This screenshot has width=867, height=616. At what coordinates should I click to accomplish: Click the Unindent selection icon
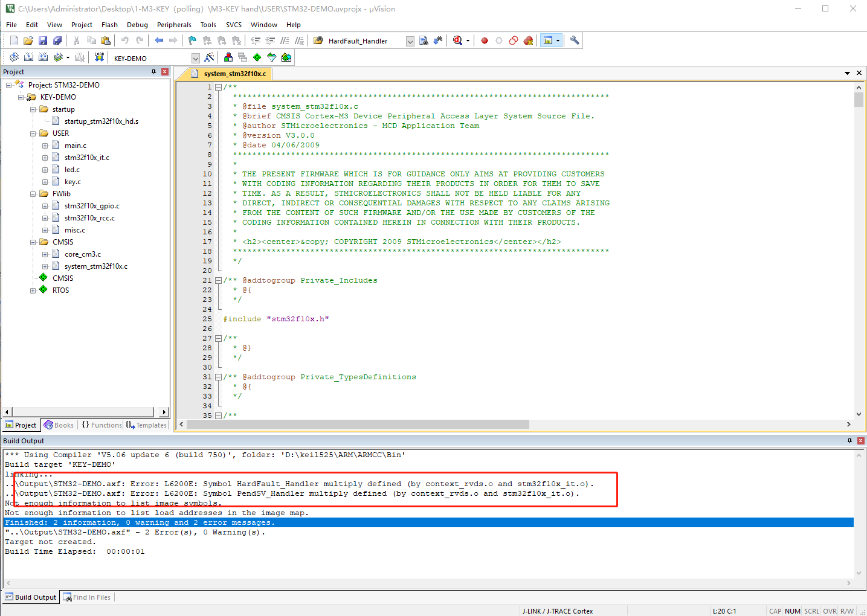click(270, 40)
